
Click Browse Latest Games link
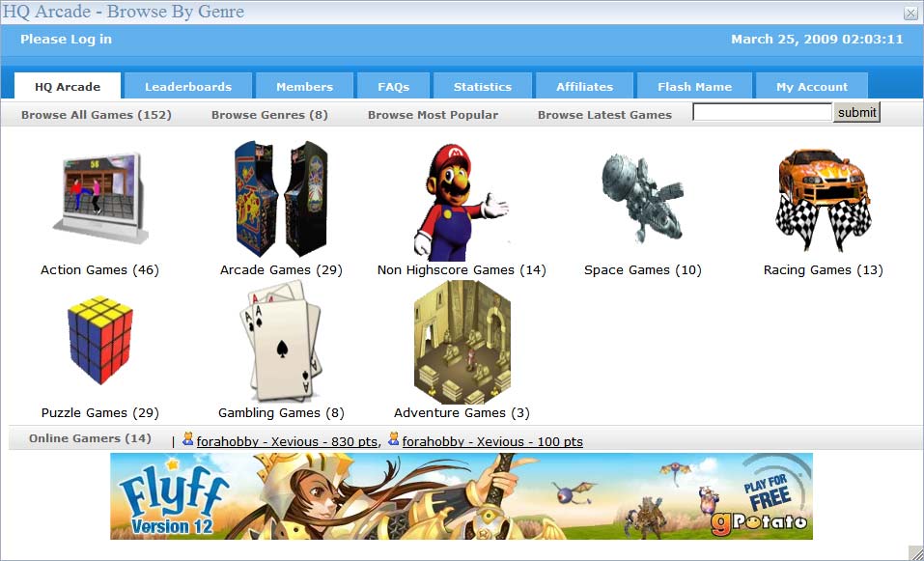click(604, 114)
